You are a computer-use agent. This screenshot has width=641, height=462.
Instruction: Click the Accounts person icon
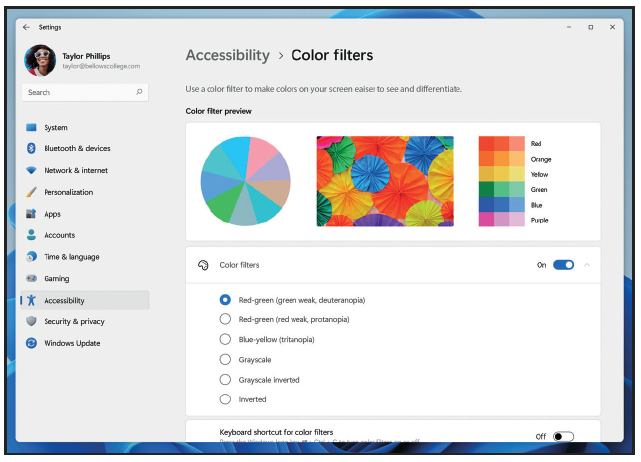pos(31,235)
